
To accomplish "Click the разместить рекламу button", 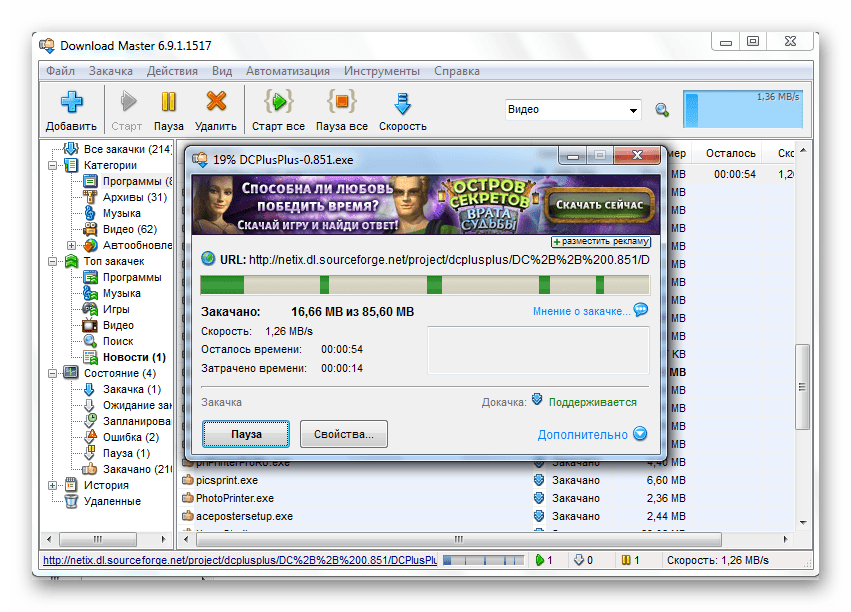I will pos(601,241).
